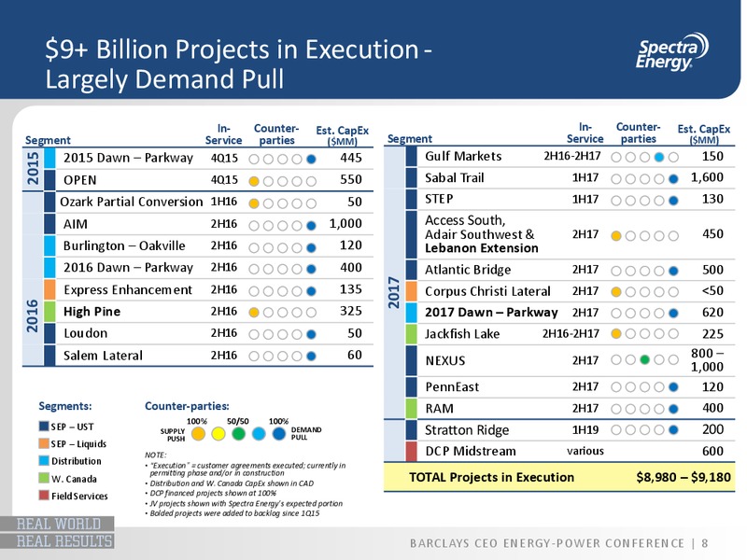747x560 pixels.
Task: Click the filled green dot in the NEXUS row
Action: coord(644,360)
